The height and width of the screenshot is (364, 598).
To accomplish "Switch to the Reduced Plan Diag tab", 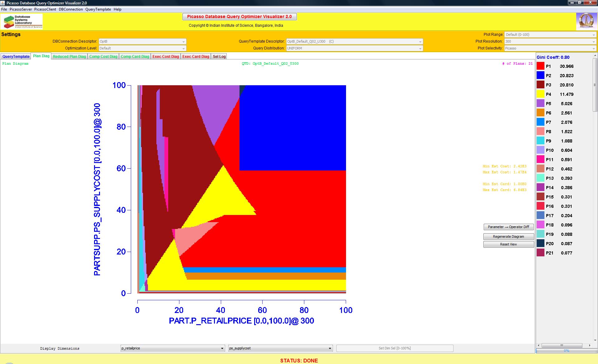I will [69, 57].
